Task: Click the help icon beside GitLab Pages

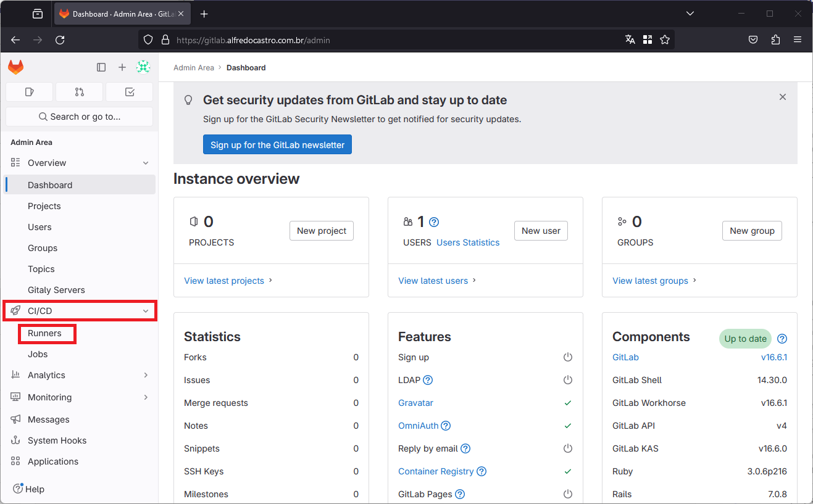Action: pyautogui.click(x=460, y=494)
